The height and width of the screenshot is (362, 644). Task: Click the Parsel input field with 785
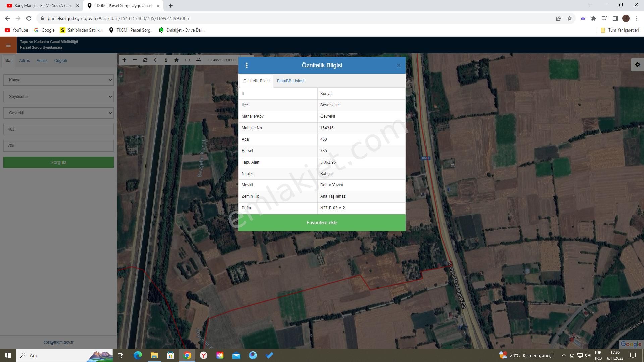point(58,146)
